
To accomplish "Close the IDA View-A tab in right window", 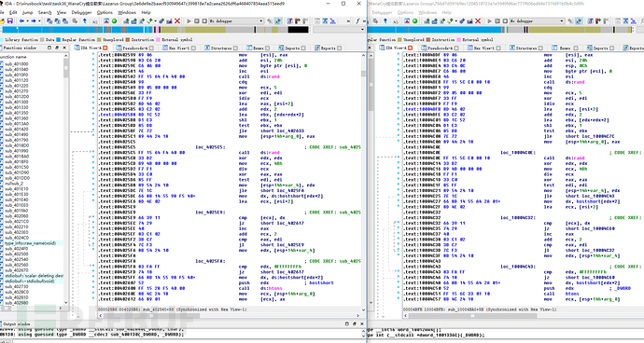I will tap(411, 48).
